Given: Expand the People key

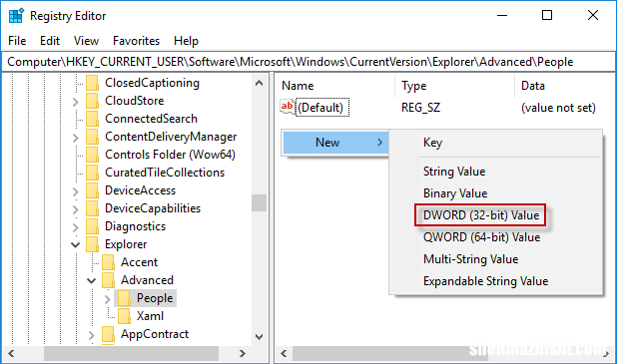Looking at the screenshot, I should [108, 299].
